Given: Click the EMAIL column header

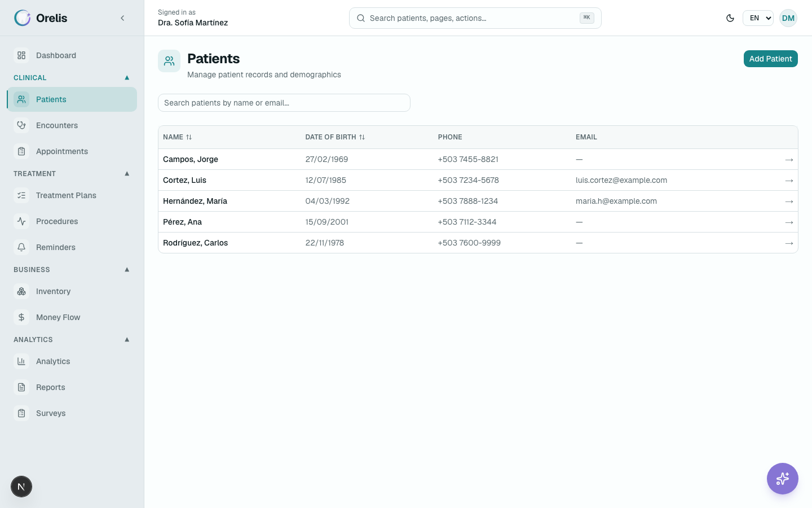Looking at the screenshot, I should pyautogui.click(x=586, y=137).
